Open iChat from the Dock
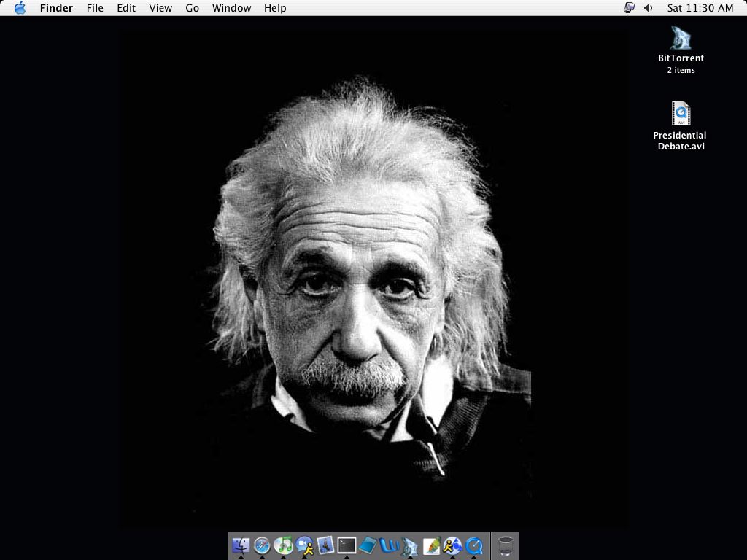Screen dimensions: 747x560 304,545
